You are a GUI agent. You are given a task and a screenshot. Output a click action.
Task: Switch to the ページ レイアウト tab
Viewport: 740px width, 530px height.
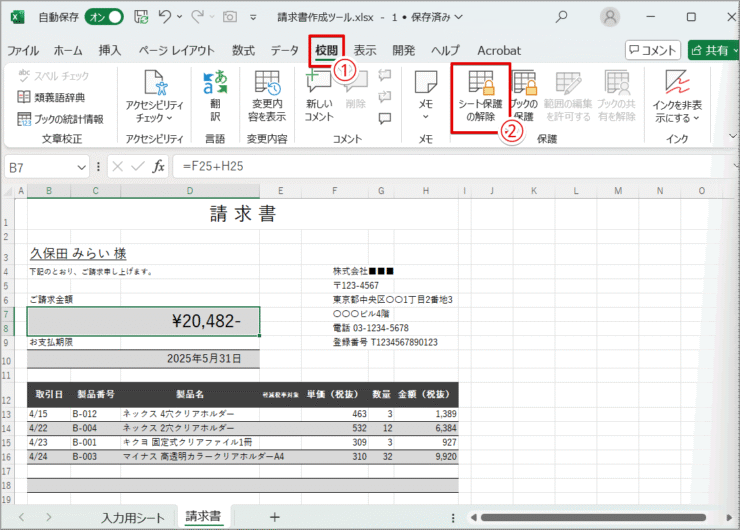pyautogui.click(x=177, y=50)
